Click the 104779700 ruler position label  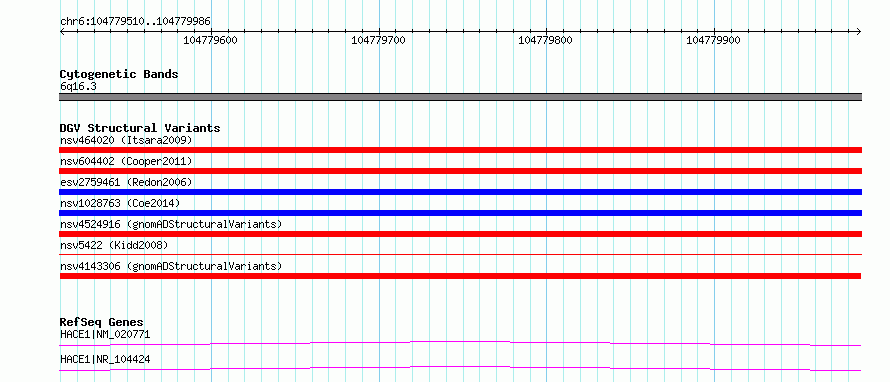click(378, 40)
